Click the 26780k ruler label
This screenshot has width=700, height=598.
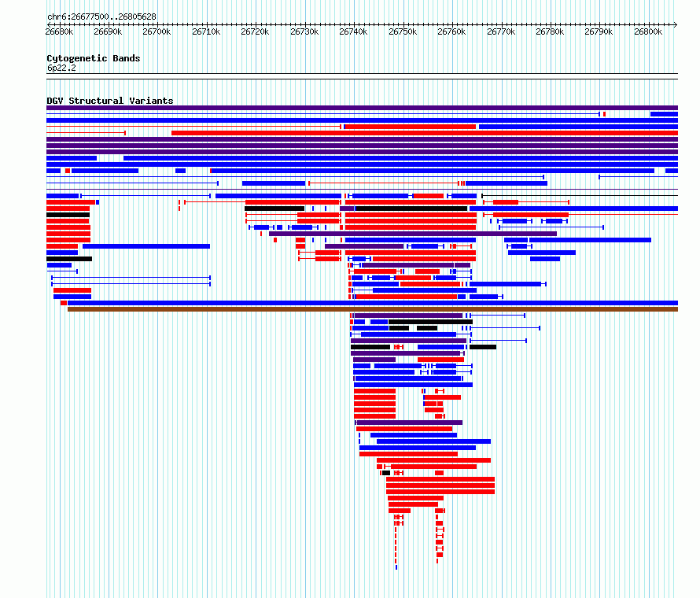coord(550,31)
